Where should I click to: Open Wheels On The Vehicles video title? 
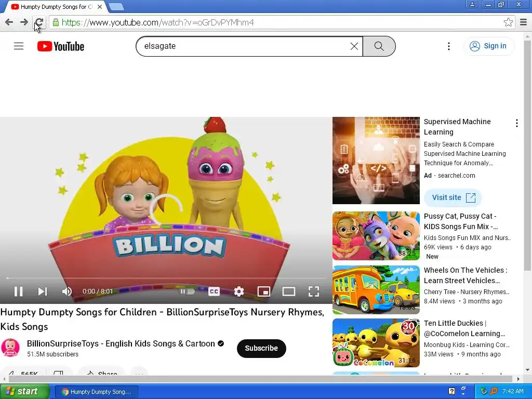coord(465,275)
